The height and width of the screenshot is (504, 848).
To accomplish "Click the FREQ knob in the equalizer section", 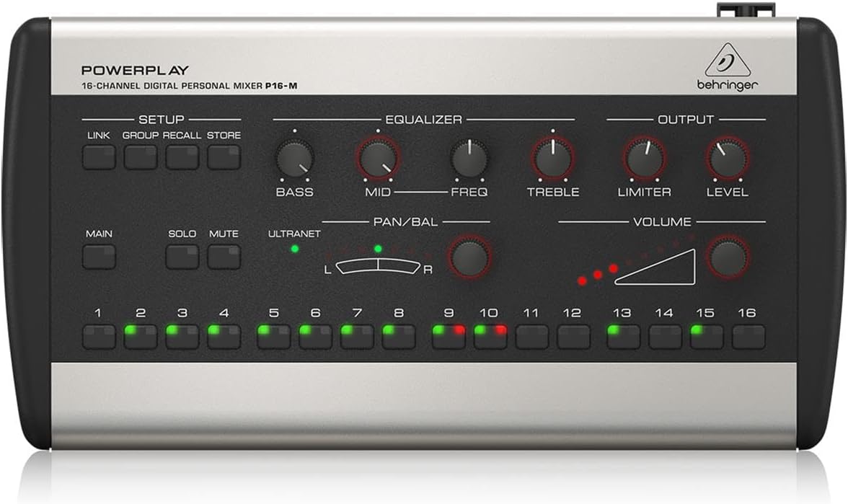I will (470, 157).
